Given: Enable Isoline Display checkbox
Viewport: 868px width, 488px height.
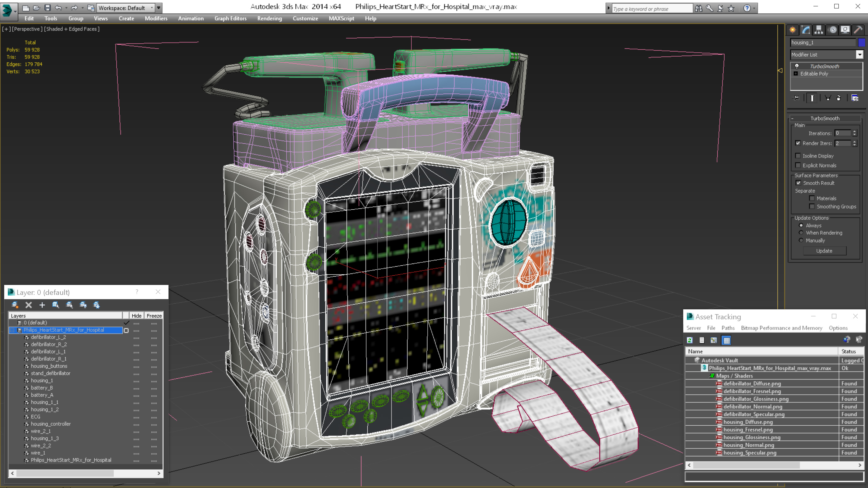Looking at the screenshot, I should pyautogui.click(x=798, y=156).
